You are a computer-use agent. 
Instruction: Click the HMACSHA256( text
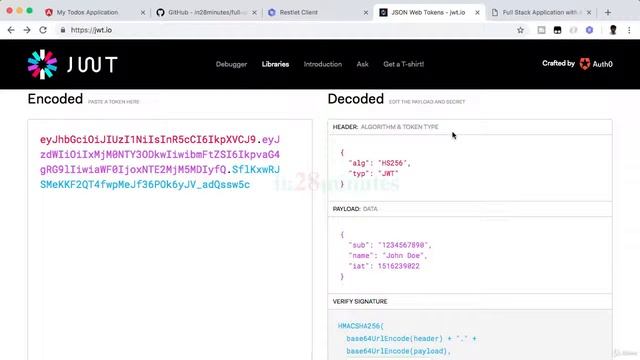361,326
